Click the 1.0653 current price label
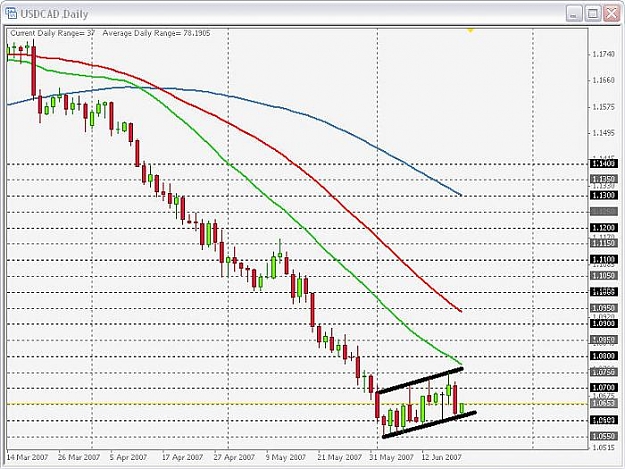Viewport: 625px width, 469px height. (603, 404)
